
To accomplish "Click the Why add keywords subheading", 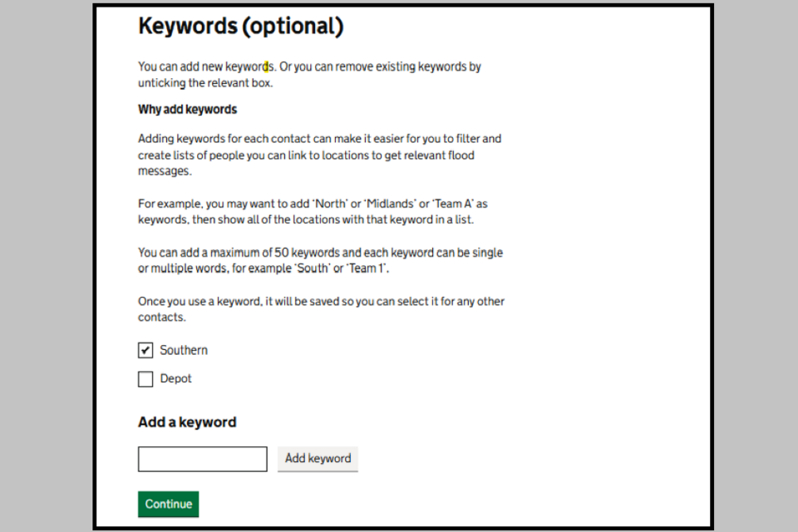I will pos(187,110).
